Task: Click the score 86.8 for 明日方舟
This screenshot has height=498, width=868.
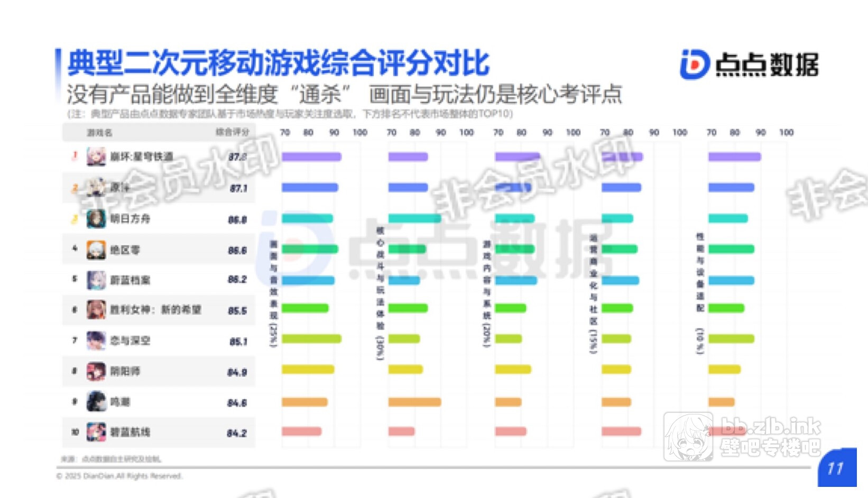Action: point(238,219)
